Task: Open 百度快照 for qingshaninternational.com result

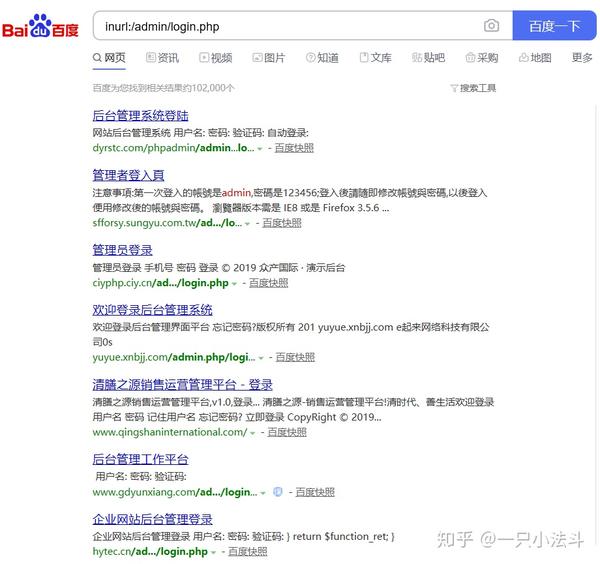Action: 287,432
